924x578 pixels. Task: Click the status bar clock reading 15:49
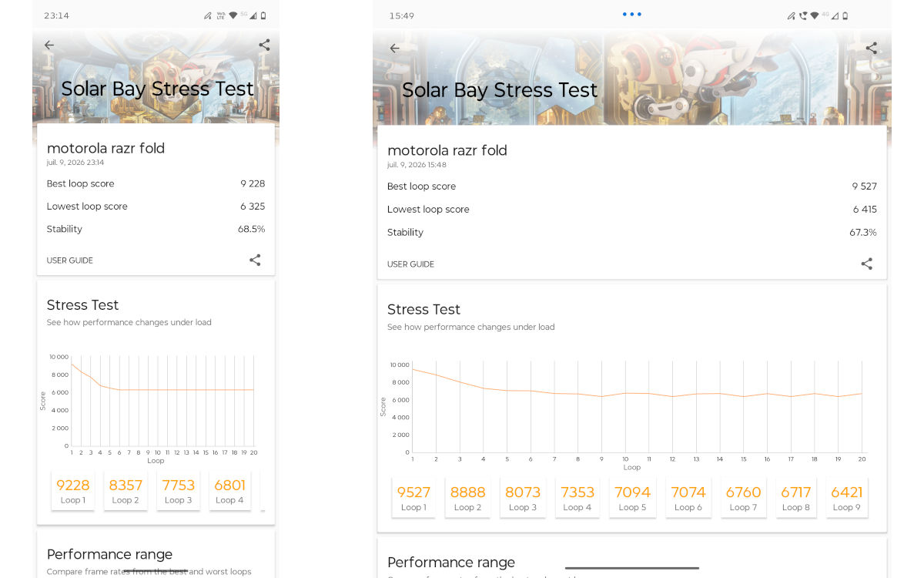(x=402, y=15)
